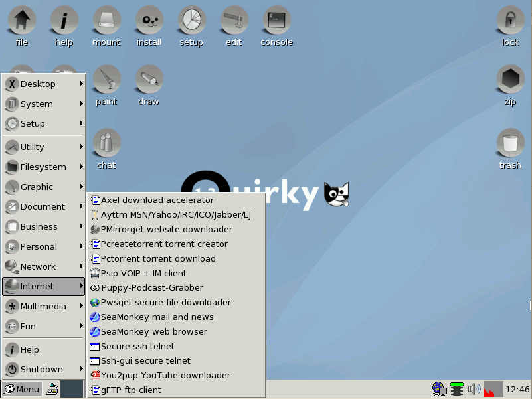Viewport: 532px width, 399px height.
Task: Expand the Shutdown submenu
Action: (44, 370)
